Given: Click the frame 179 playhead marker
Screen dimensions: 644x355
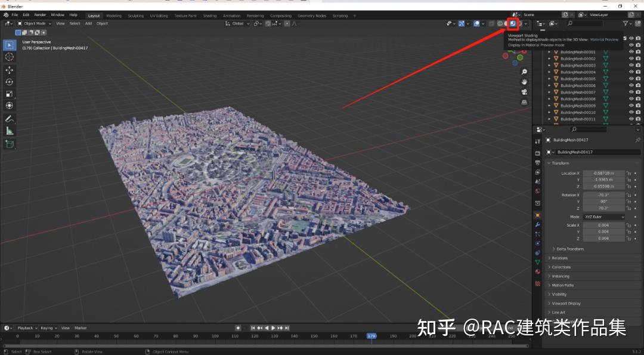Looking at the screenshot, I should (371, 336).
